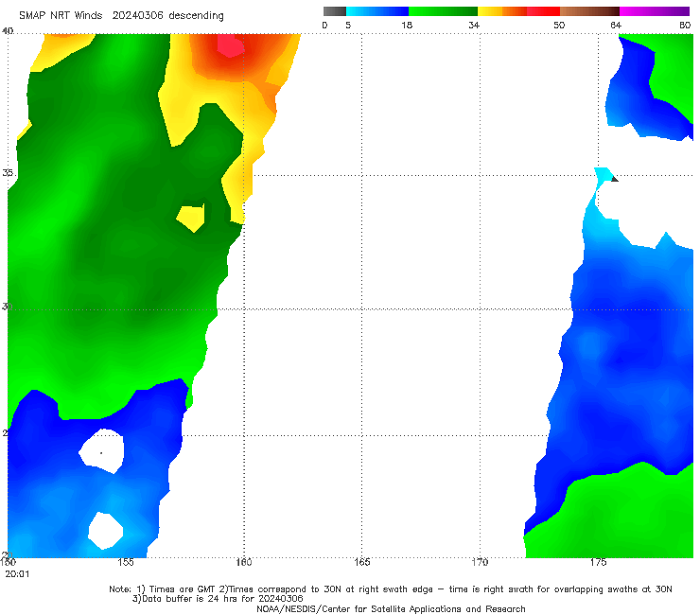Pick the brown segment of the color bar
Screen dimensions: 700x615
point(589,11)
